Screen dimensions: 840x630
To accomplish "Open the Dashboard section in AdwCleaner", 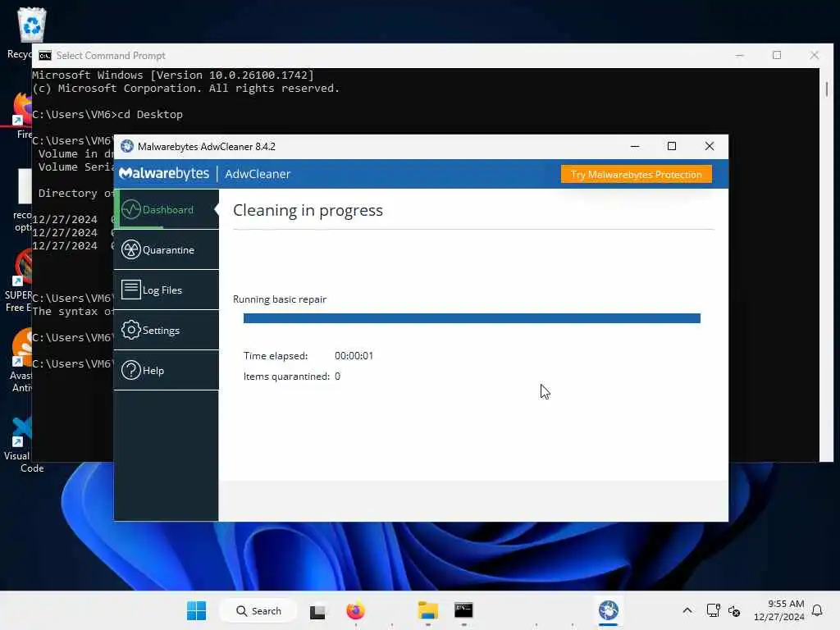I will click(x=167, y=209).
